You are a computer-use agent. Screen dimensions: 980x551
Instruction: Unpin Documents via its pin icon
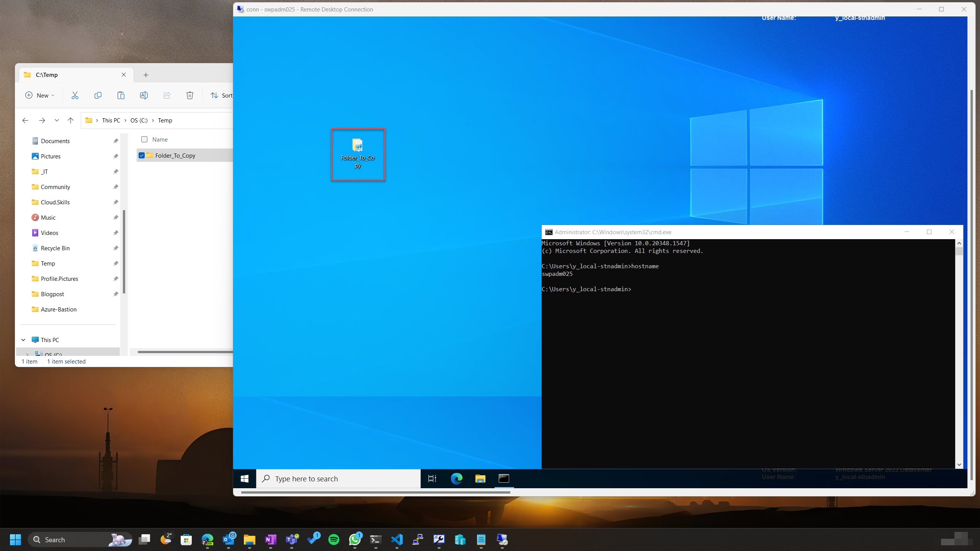[x=116, y=141]
